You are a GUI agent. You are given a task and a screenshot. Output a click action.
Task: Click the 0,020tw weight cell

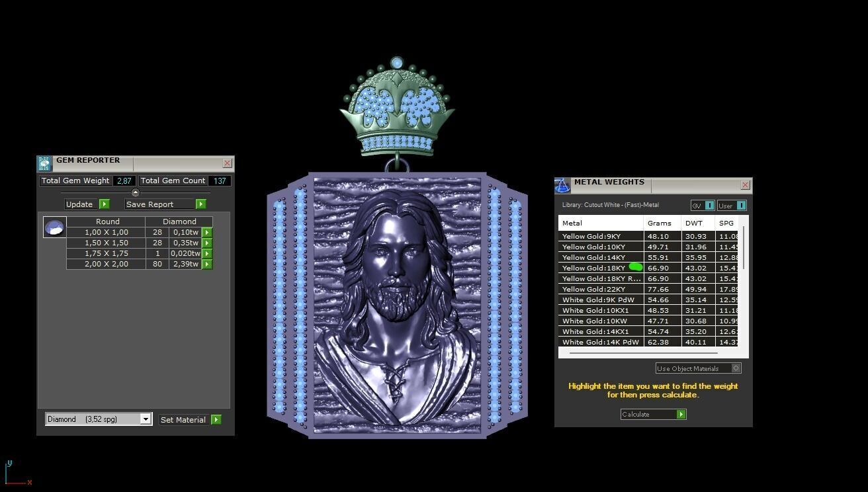(x=185, y=253)
